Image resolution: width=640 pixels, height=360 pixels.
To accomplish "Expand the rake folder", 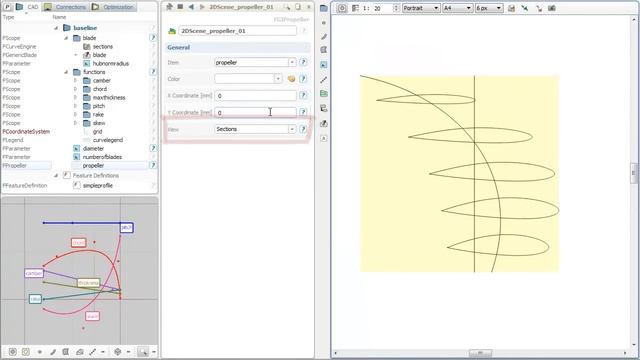I will click(x=75, y=115).
